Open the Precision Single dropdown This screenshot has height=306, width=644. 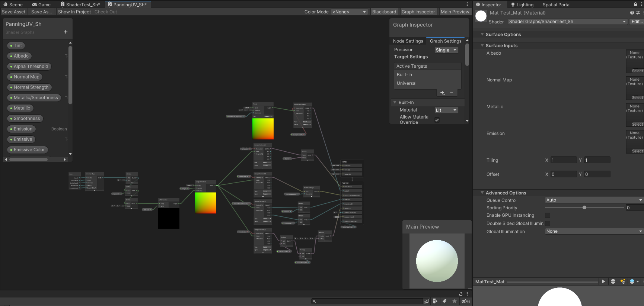tap(446, 50)
